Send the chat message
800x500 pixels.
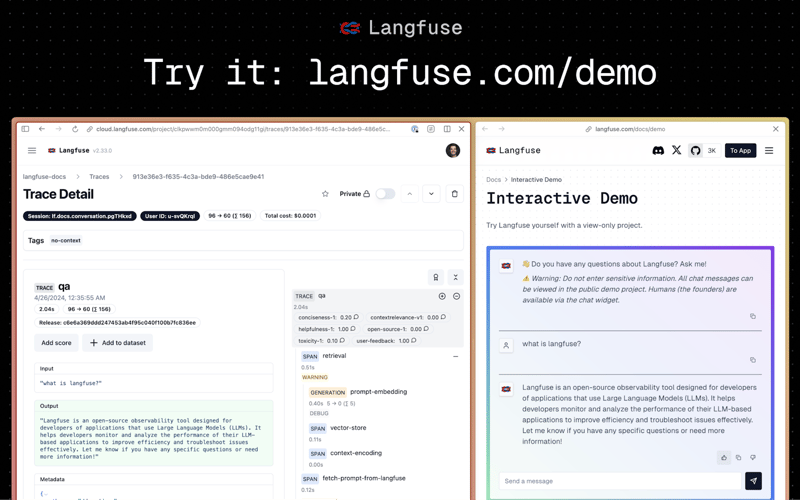(753, 481)
